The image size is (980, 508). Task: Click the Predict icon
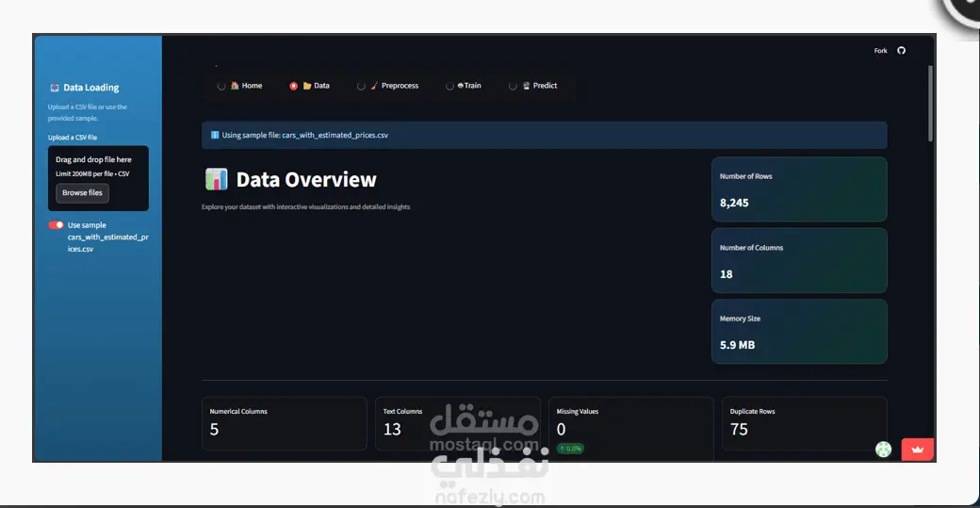[x=526, y=86]
